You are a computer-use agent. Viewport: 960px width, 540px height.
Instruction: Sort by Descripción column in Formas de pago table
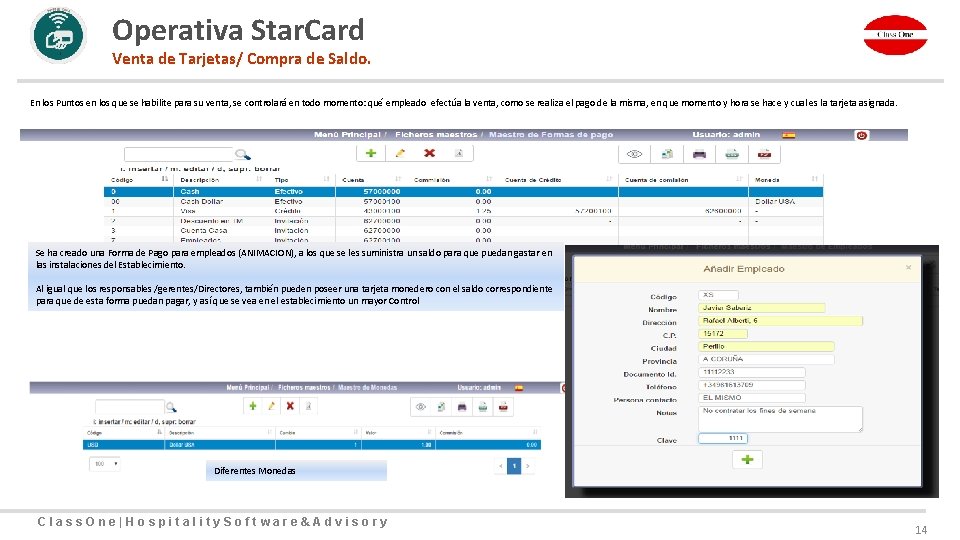click(222, 179)
